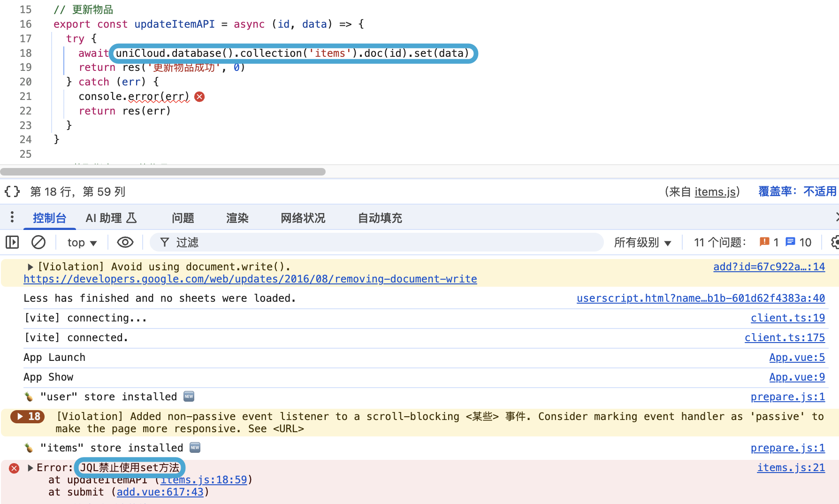Click the horizontal scrollbar under the code
The image size is (839, 504).
(x=163, y=172)
